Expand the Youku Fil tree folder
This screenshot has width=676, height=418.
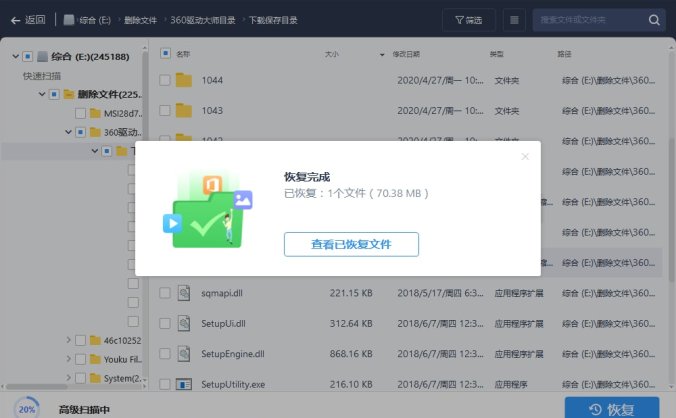(68, 359)
